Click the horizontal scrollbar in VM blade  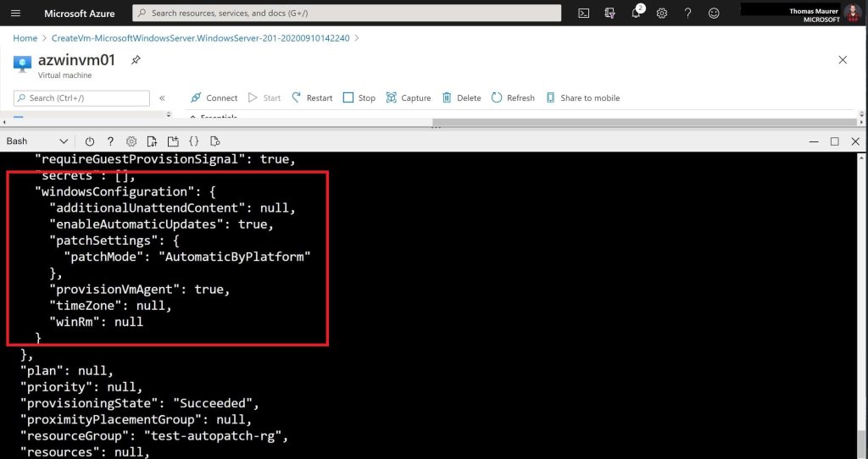pos(644,122)
